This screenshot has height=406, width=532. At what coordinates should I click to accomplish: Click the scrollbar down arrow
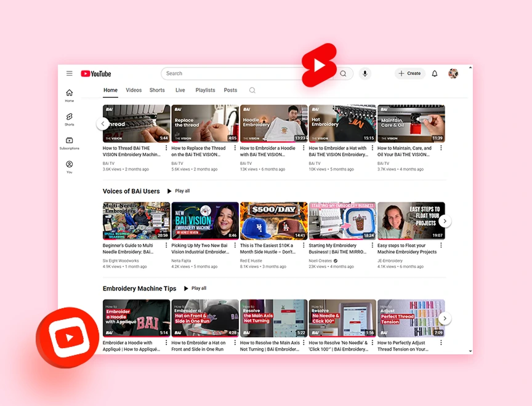point(470,351)
